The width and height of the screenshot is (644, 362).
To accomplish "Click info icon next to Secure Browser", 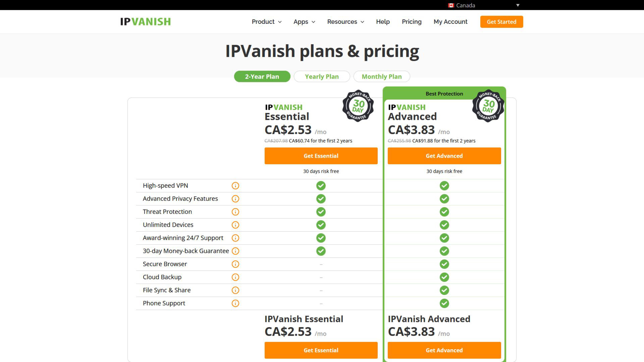I will [x=235, y=264].
